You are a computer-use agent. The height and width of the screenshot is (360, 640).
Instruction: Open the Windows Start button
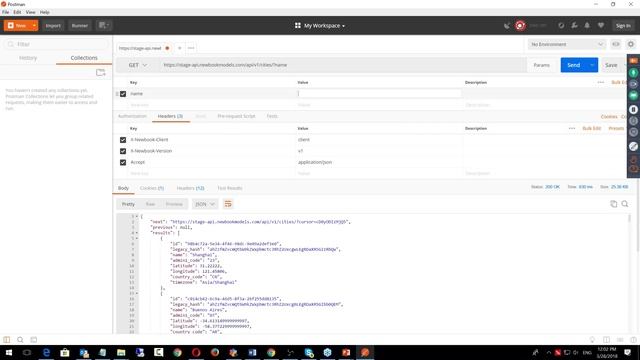point(8,353)
